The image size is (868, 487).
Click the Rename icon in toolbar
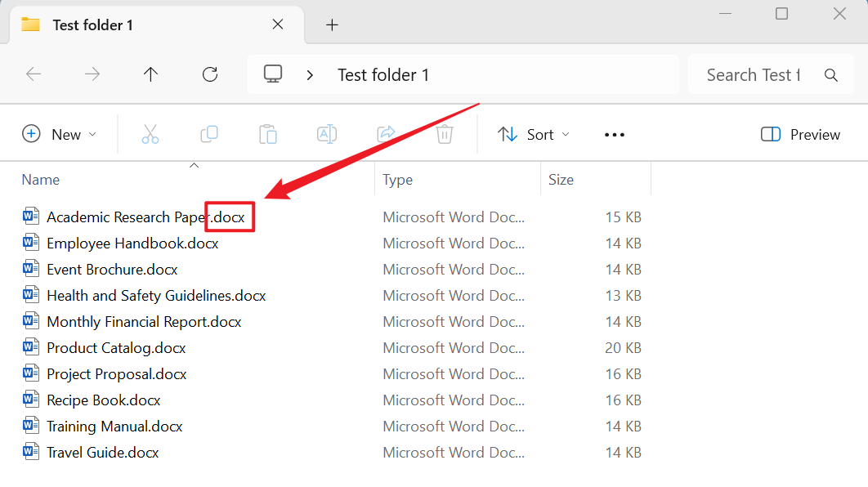(x=327, y=135)
